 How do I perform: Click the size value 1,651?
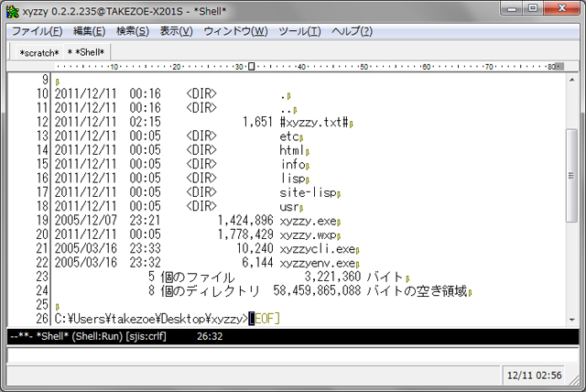tap(258, 122)
